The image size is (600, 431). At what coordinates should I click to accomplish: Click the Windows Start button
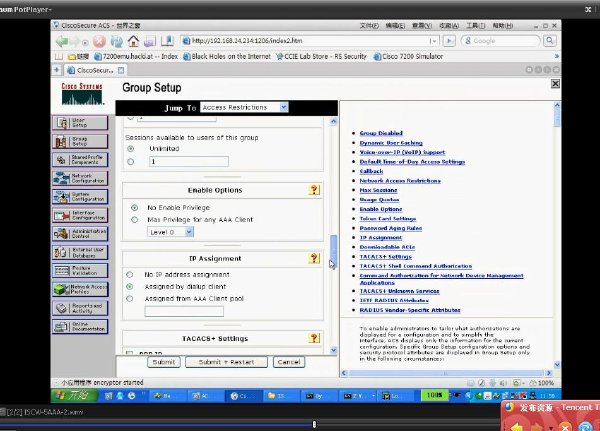click(x=74, y=395)
